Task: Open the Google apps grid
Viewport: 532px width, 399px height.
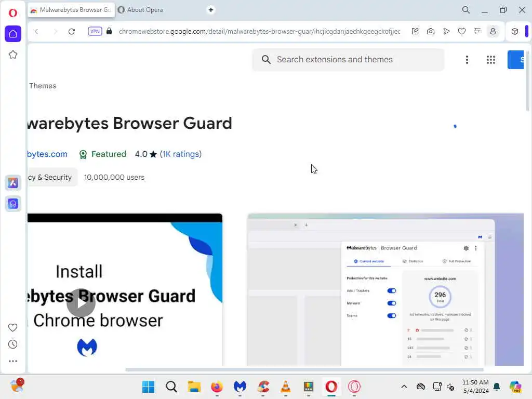Action: point(490,60)
